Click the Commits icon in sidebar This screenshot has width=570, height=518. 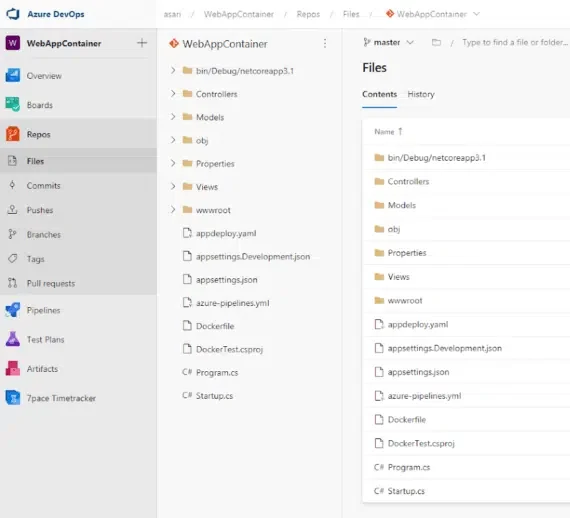pos(12,185)
